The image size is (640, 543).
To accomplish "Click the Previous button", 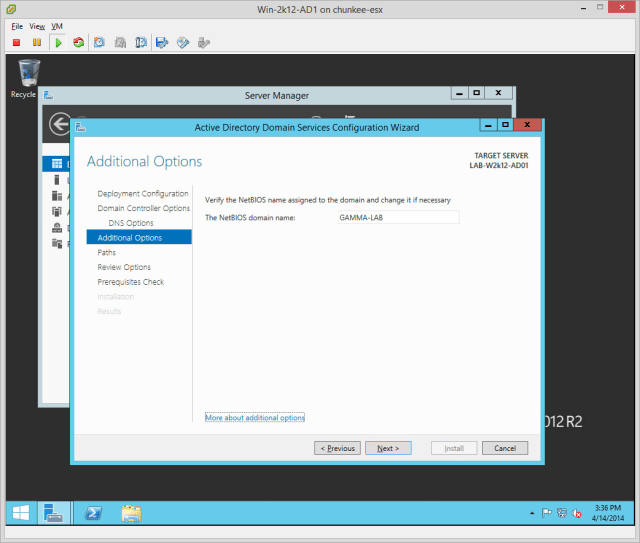I will click(337, 448).
